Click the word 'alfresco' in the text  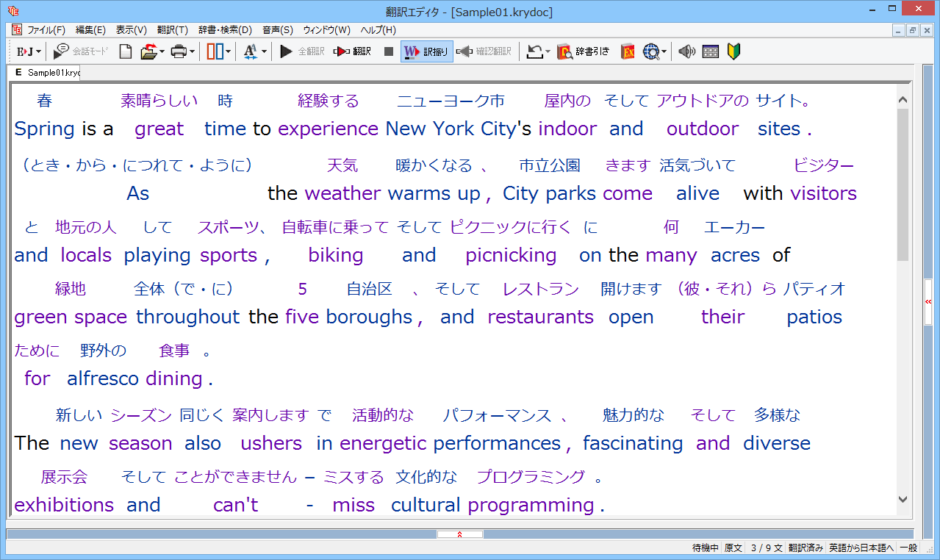coord(102,378)
